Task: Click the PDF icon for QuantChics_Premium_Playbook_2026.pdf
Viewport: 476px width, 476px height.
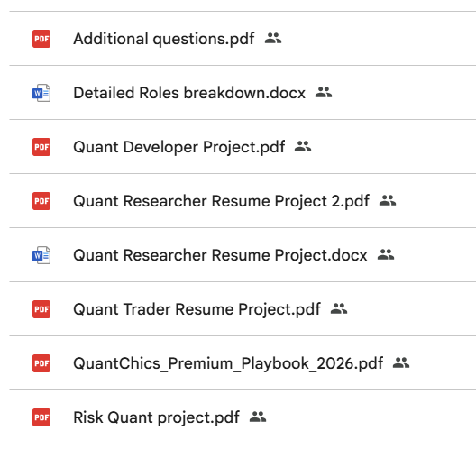Action: [41, 363]
